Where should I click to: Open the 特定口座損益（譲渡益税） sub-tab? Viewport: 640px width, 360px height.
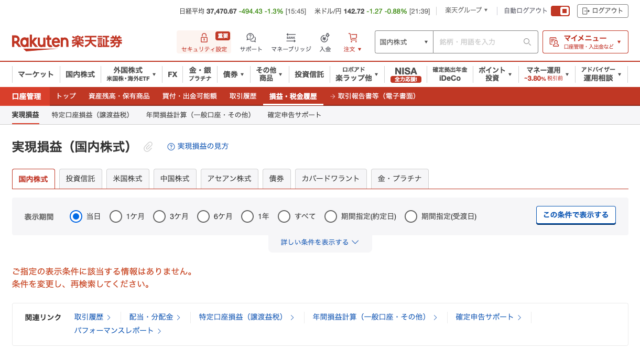(90, 115)
